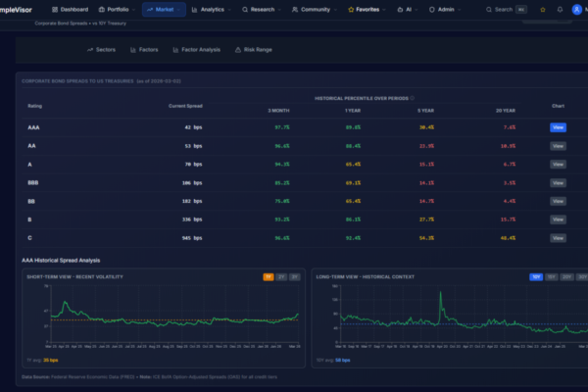Select 10Y range on long-term chart
This screenshot has height=392, width=588.
[536, 276]
